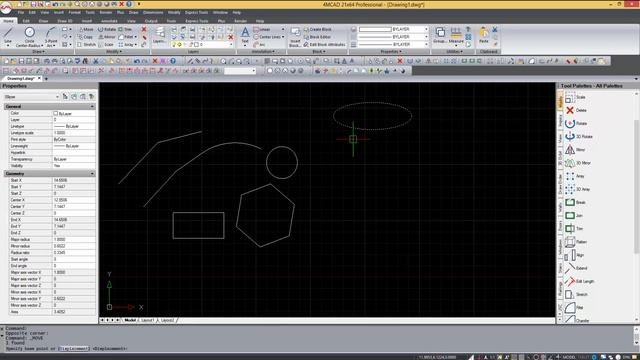Select Align in Tool Palettes

click(574, 255)
